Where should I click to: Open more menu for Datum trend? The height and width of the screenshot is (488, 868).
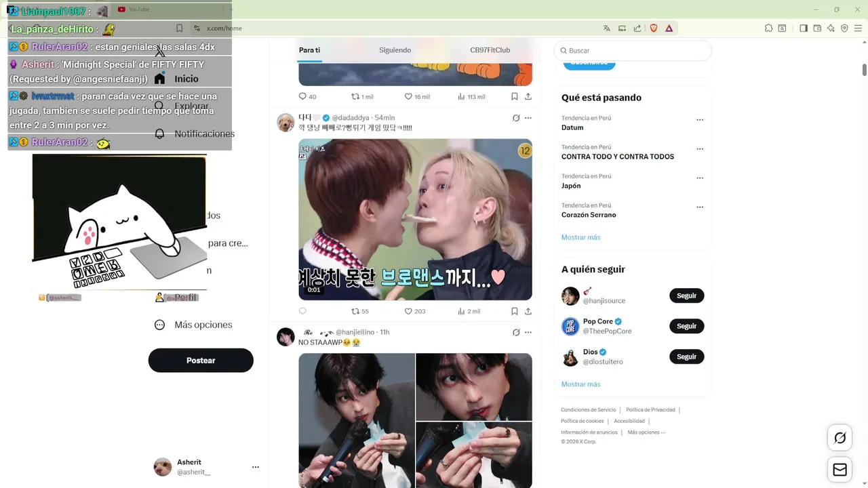(x=700, y=120)
